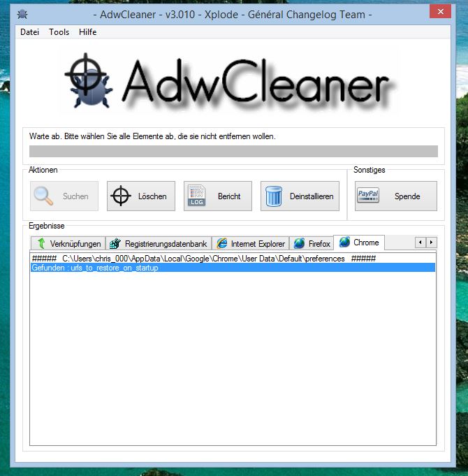Image resolution: width=468 pixels, height=476 pixels.
Task: Click the registry cube icon on Registrierungsdatenbank tab
Action: point(115,243)
